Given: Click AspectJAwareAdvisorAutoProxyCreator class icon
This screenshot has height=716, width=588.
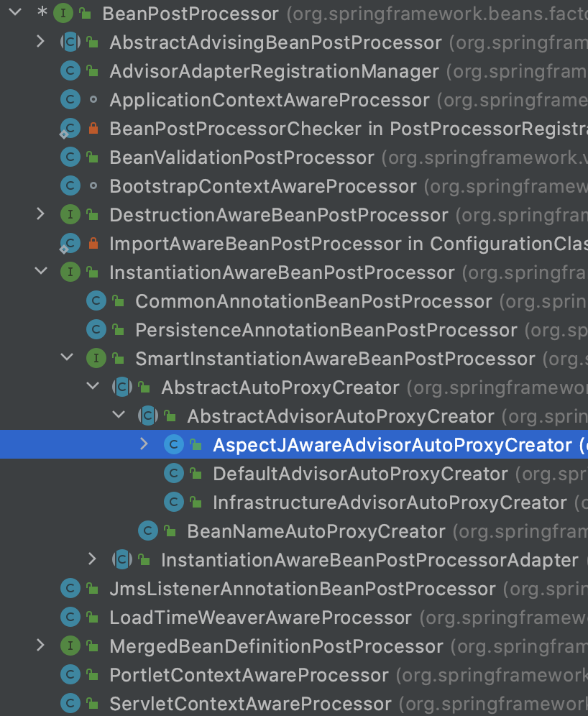Looking at the screenshot, I should tap(174, 445).
